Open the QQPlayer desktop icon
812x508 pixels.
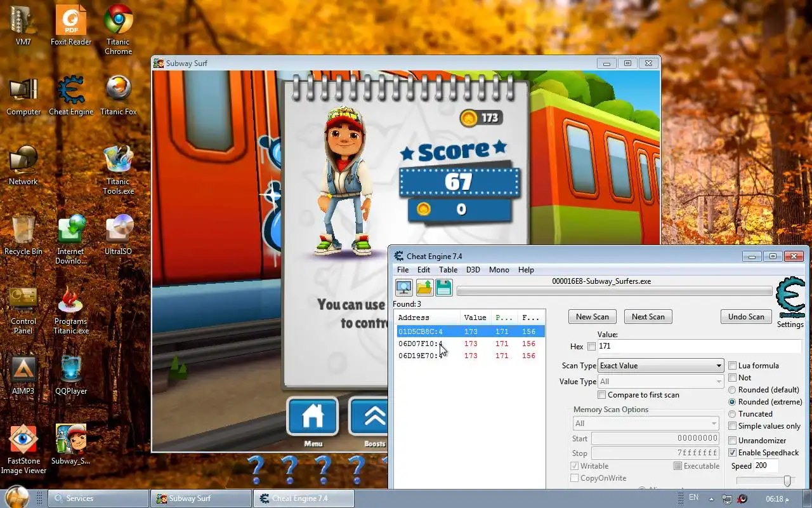click(71, 375)
